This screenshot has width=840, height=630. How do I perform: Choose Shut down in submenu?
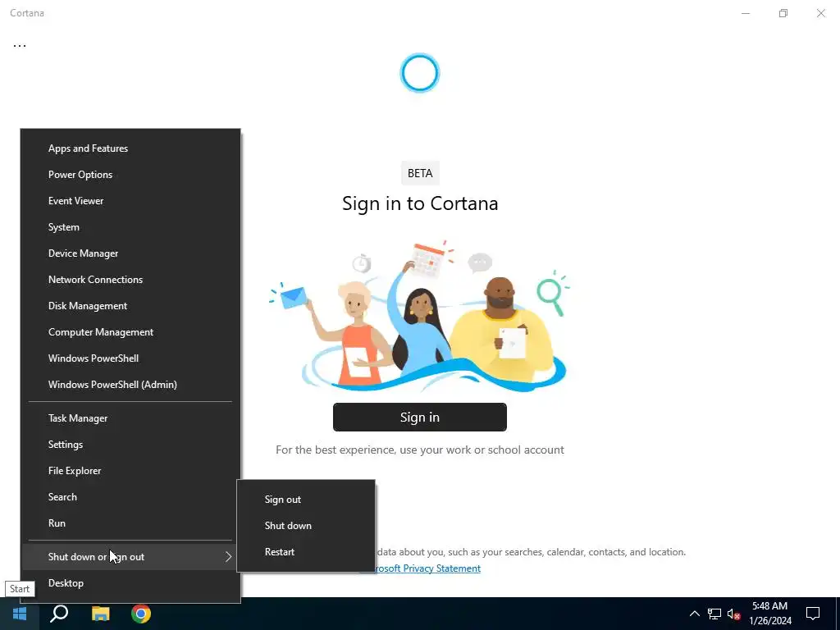tap(306, 526)
